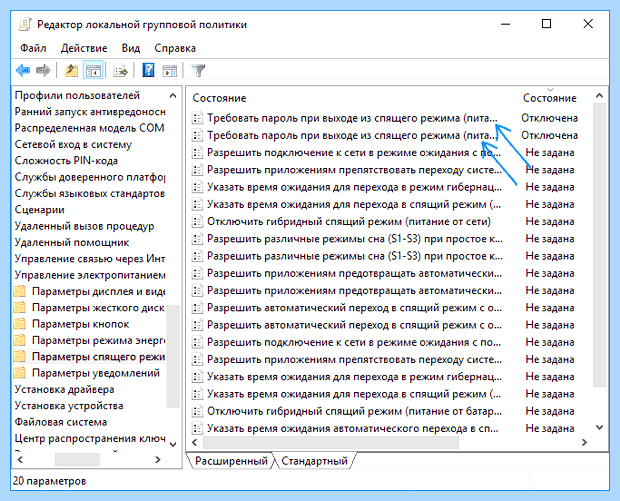Open the Файл menu
This screenshot has width=620, height=501.
tap(33, 48)
